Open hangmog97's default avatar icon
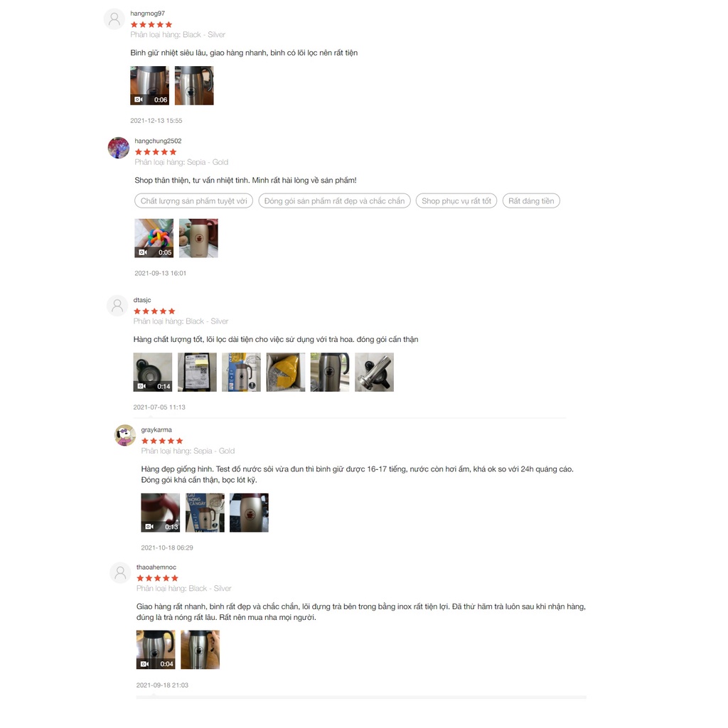728x728 pixels. coord(114,19)
